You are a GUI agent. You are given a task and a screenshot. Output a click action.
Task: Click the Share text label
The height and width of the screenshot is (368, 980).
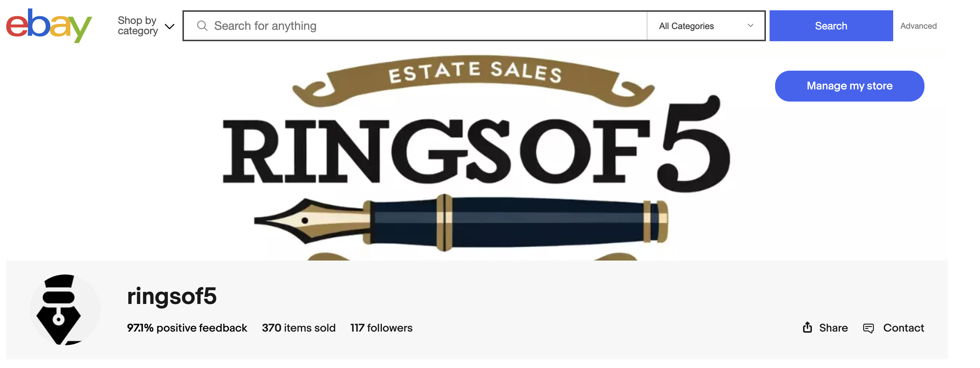point(833,328)
